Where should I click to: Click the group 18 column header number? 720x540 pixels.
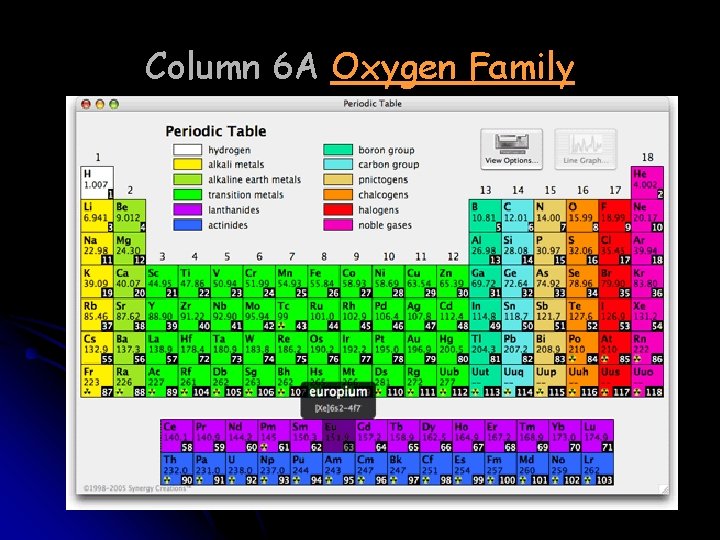pos(647,158)
